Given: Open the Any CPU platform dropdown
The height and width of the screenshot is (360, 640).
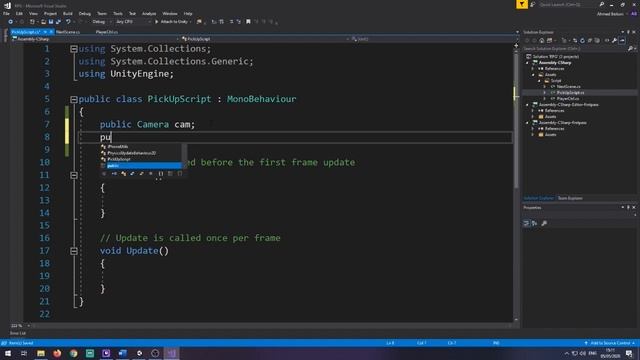Looking at the screenshot, I should (133, 22).
